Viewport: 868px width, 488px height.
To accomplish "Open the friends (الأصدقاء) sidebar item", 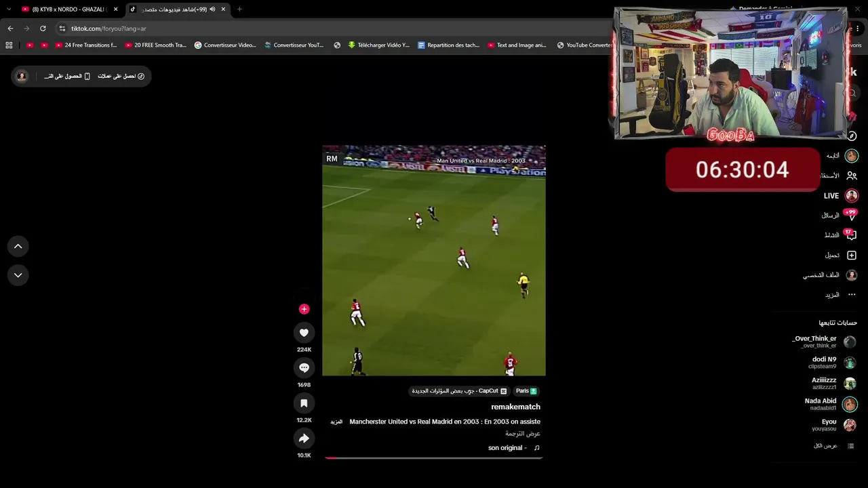I will [840, 176].
